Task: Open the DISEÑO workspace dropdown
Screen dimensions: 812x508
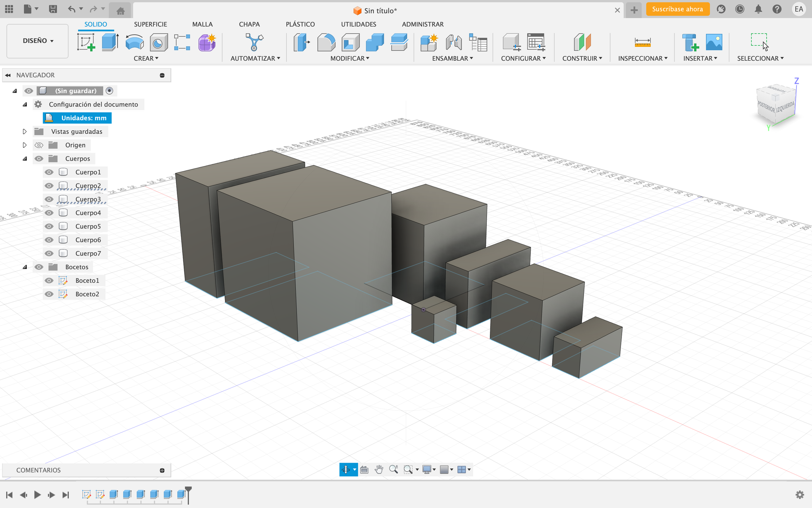Action: tap(38, 41)
